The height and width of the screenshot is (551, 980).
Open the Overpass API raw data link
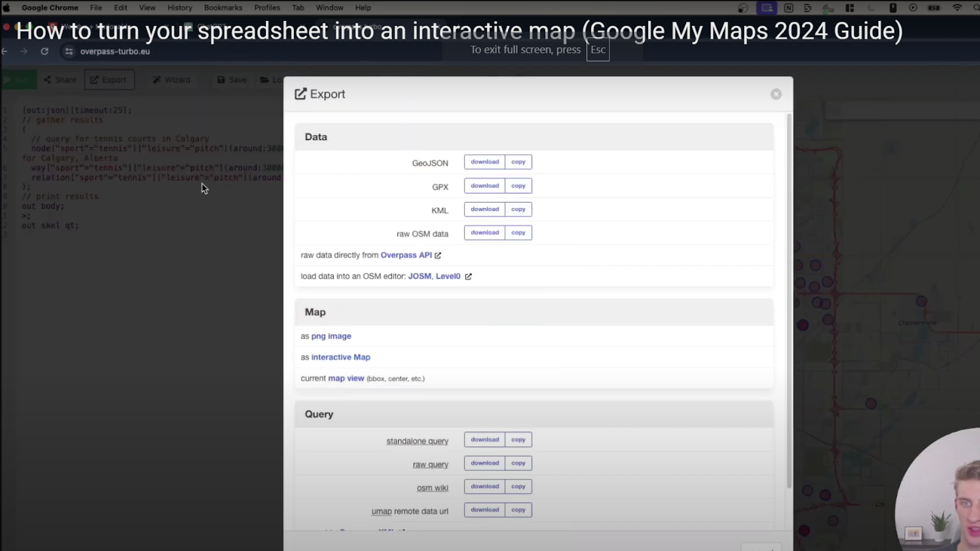(x=406, y=255)
